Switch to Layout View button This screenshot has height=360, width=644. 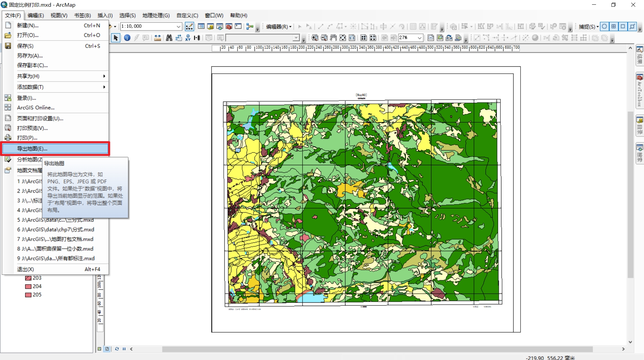107,349
